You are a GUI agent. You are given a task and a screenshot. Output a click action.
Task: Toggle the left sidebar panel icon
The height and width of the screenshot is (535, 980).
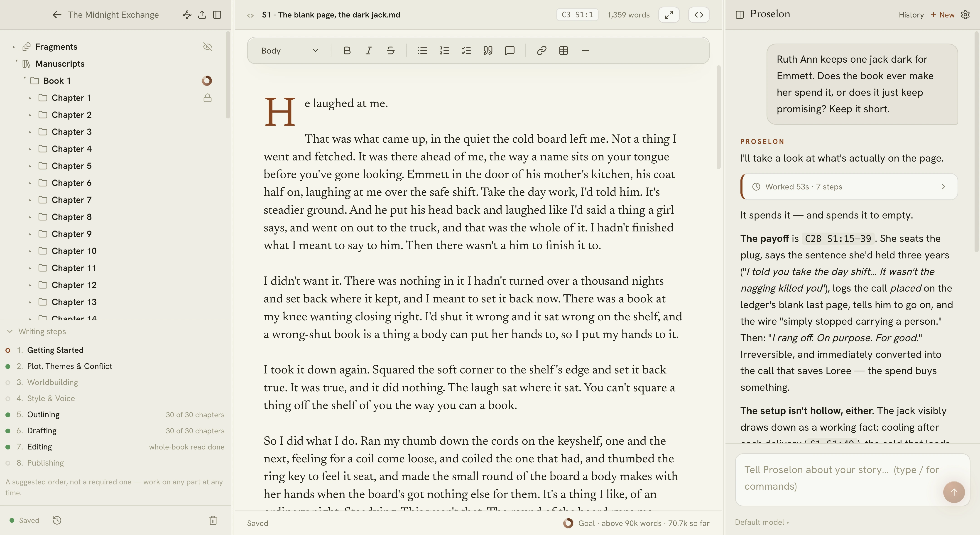click(217, 15)
